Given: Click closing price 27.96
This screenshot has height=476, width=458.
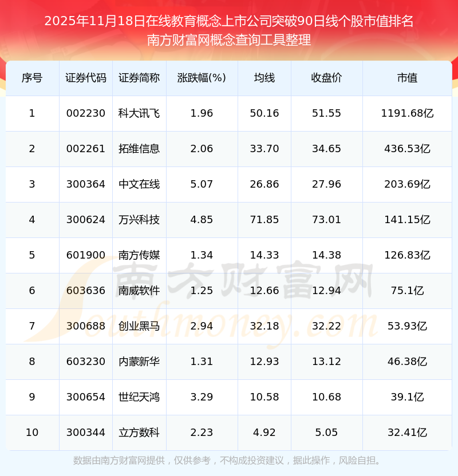Looking at the screenshot, I should click(x=326, y=184).
